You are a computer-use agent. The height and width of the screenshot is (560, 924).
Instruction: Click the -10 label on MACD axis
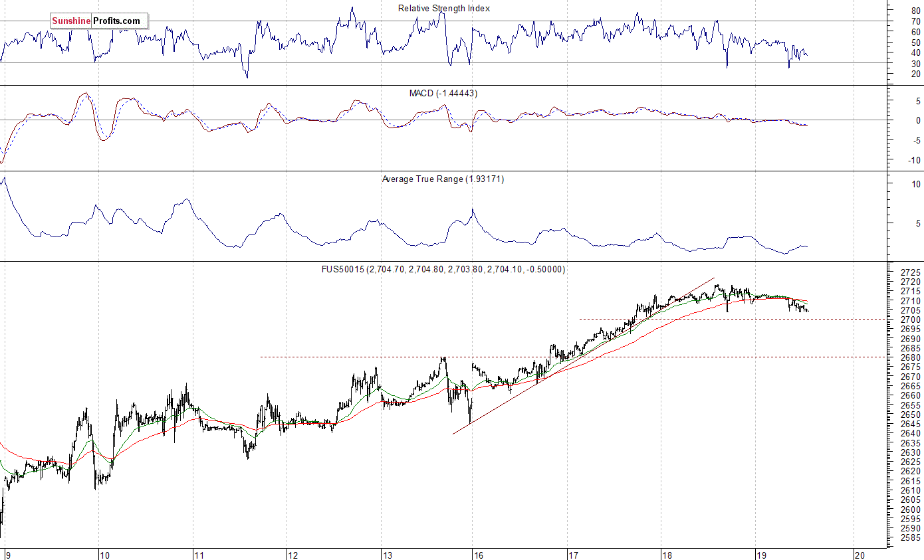point(915,160)
